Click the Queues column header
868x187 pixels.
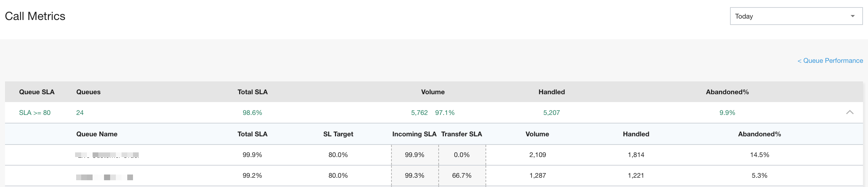tap(88, 92)
